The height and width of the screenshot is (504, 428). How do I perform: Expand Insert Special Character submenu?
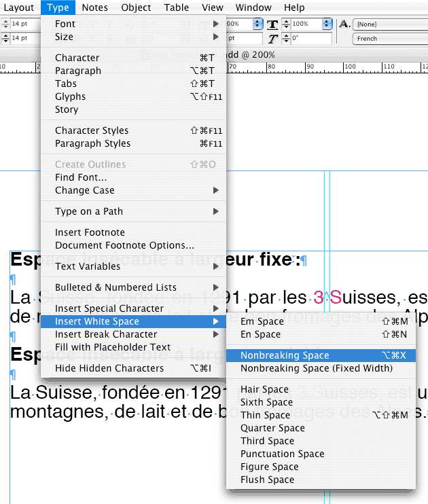tap(133, 308)
